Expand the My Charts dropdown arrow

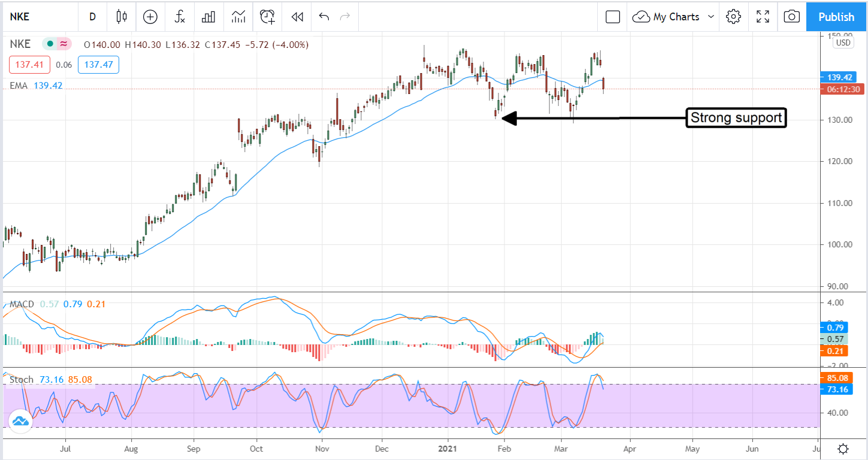[711, 17]
